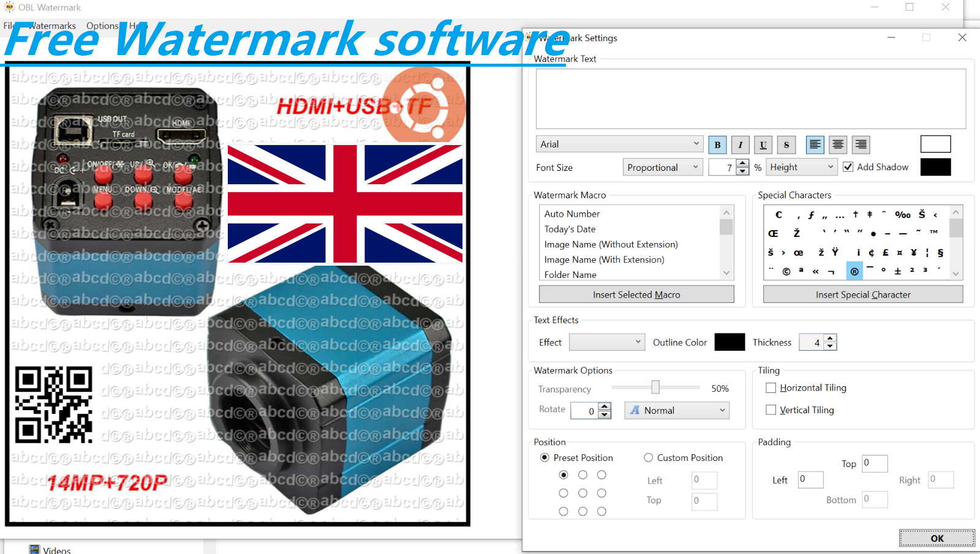Select the cent ¢ special character
This screenshot has width=980, height=554.
[871, 252]
